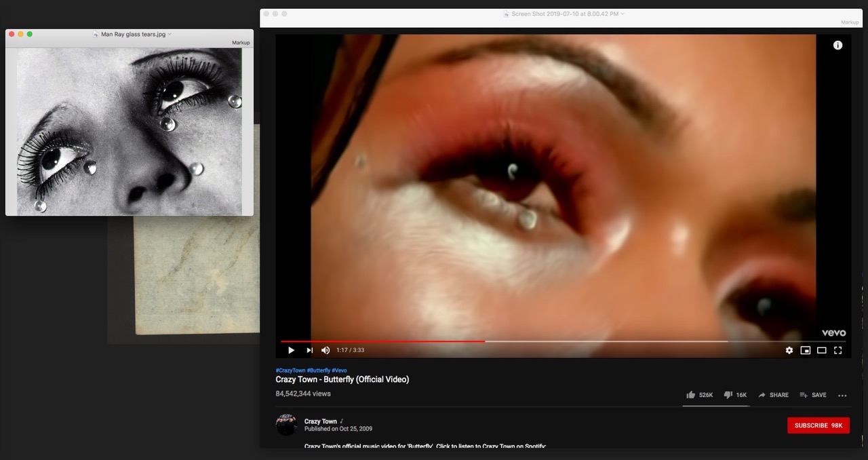Click the info card icon on the video
This screenshot has width=868, height=460.
(x=837, y=45)
